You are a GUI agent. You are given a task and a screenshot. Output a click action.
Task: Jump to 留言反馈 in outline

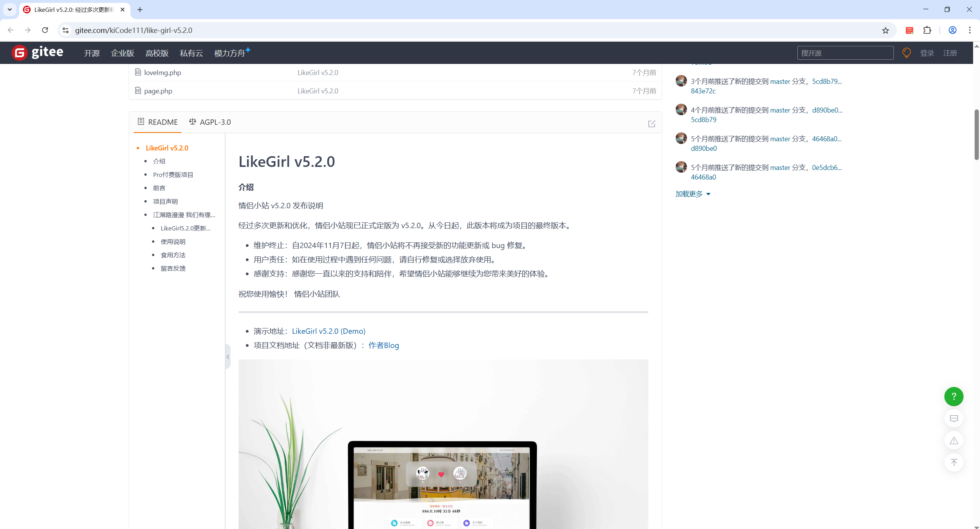point(173,268)
